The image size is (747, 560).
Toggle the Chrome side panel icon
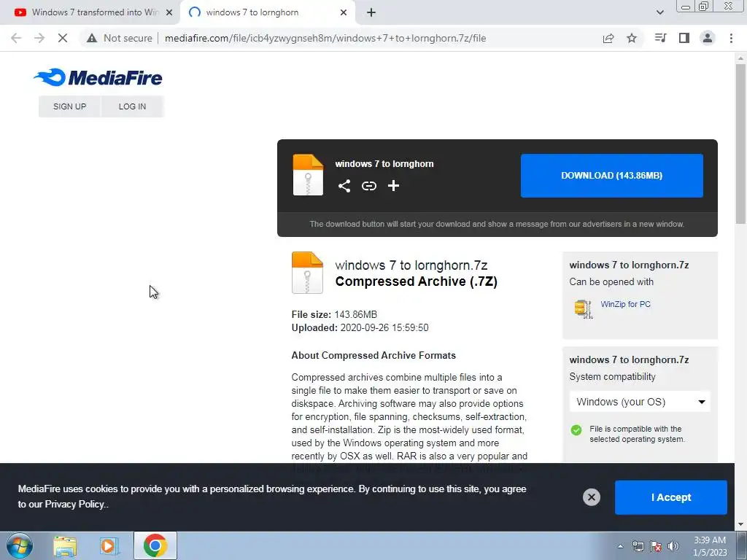[684, 38]
